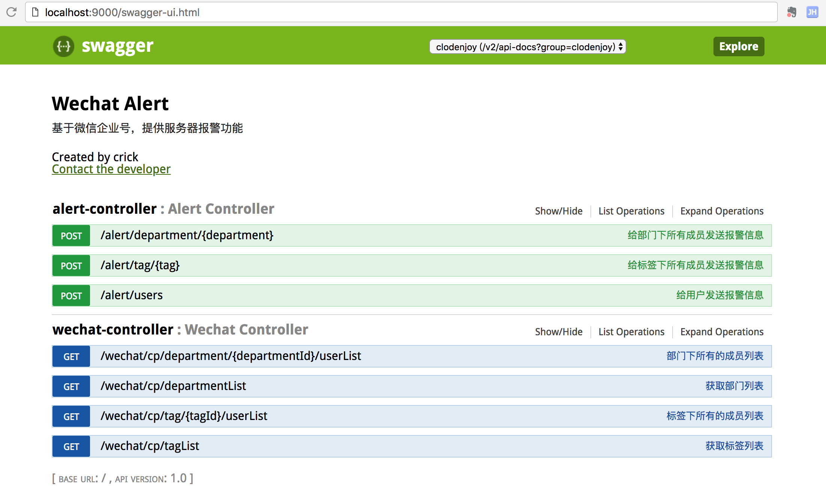This screenshot has width=826, height=504.
Task: Click Expand Operations for wechat-controller
Action: pyautogui.click(x=722, y=332)
